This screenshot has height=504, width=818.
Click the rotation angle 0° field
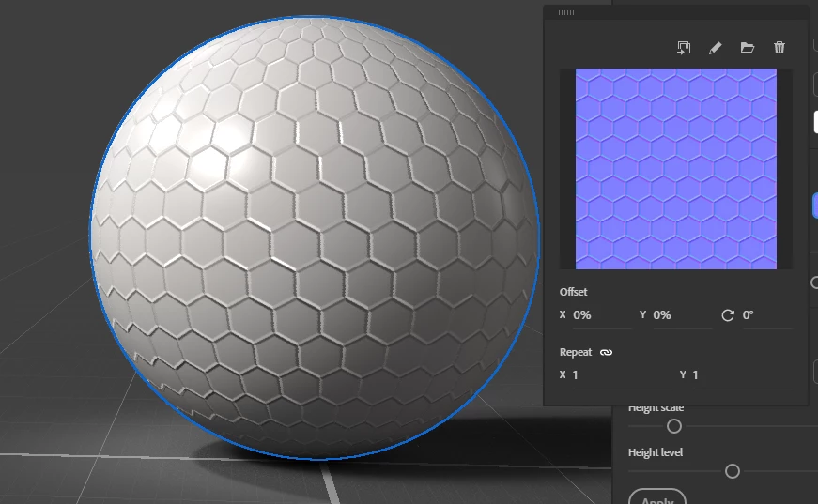[767, 315]
